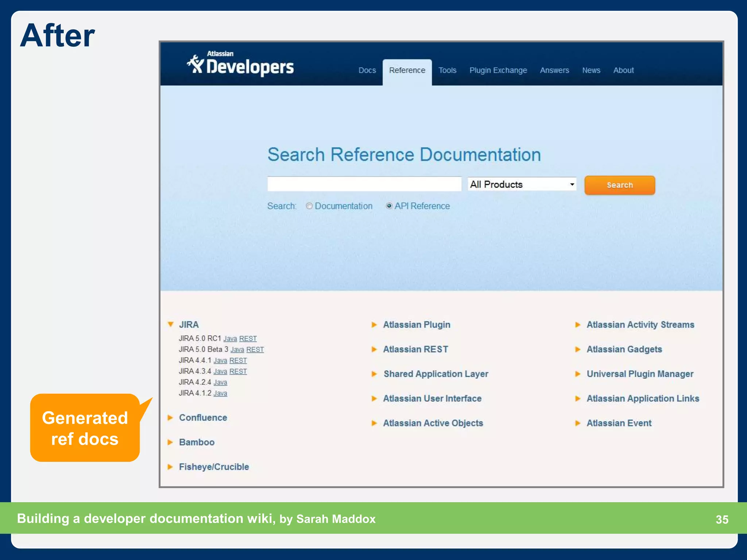The image size is (747, 560).
Task: Open the Answers tab
Action: (554, 70)
